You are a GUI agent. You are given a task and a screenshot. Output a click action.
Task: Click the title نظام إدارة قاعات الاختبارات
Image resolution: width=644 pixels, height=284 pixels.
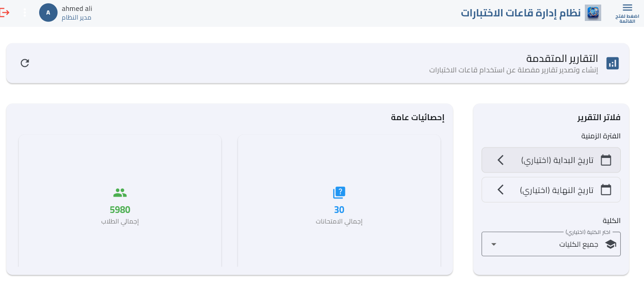(521, 13)
